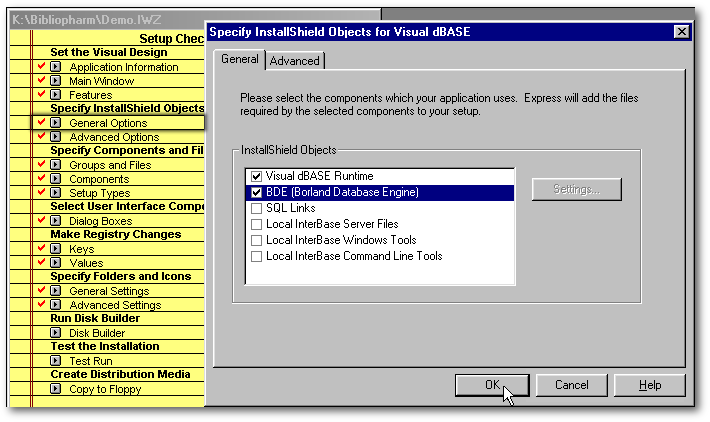This screenshot has width=710, height=422.
Task: Open Dialog Boxes checklist entry
Action: tap(101, 221)
